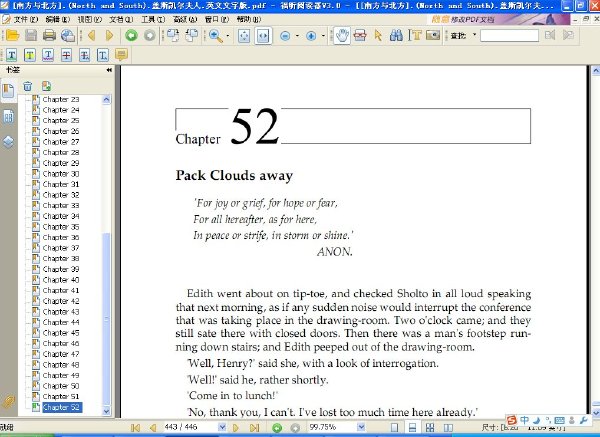This screenshot has height=437, width=600.
Task: Select bookmark Chapter 40
Action: 61,280
